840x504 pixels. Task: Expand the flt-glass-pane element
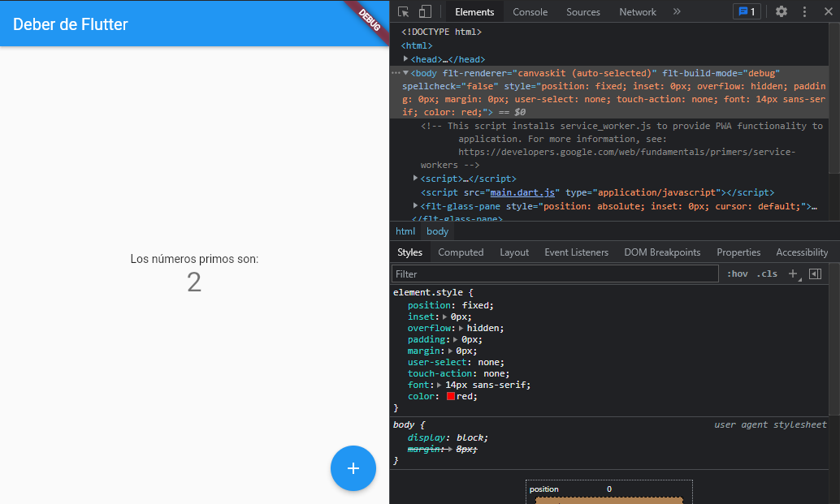pyautogui.click(x=415, y=205)
